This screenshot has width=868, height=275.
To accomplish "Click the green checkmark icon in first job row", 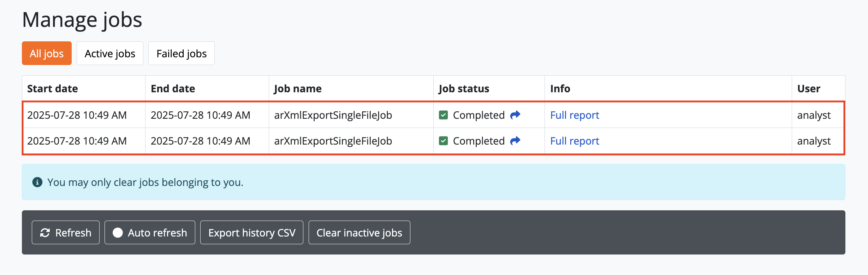I will point(443,115).
